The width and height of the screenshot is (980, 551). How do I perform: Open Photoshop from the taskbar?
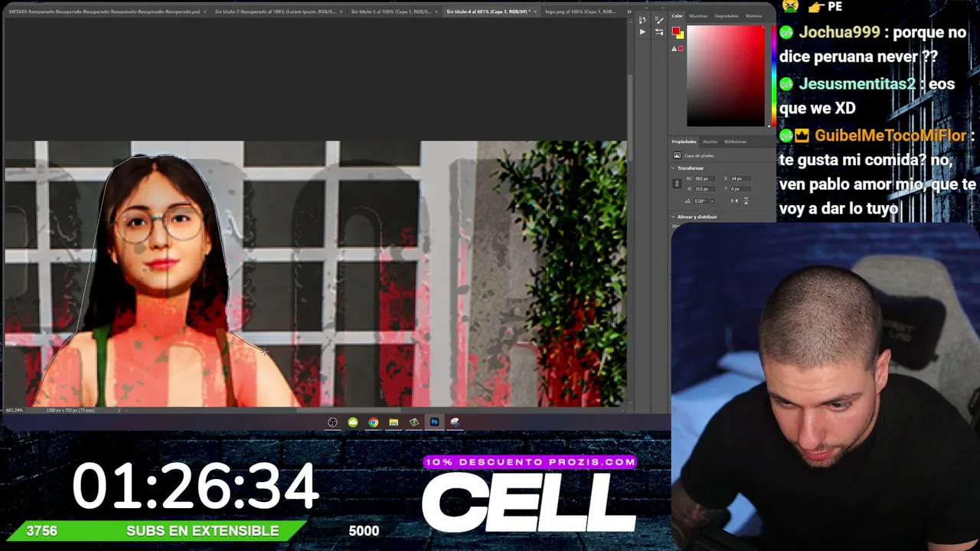point(434,422)
